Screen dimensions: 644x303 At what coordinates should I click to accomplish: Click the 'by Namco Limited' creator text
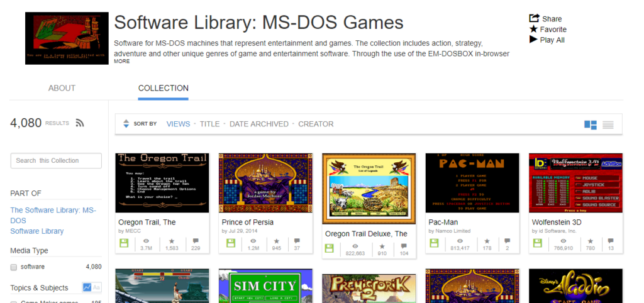click(x=449, y=231)
